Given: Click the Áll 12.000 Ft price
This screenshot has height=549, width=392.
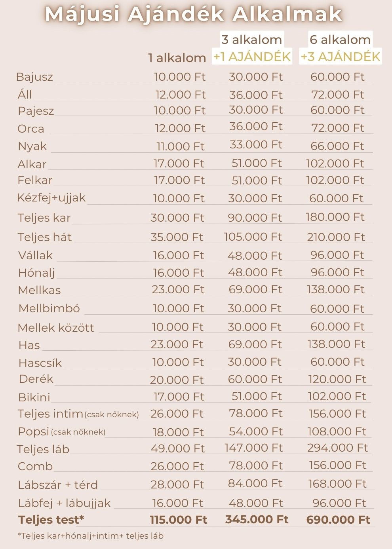Looking at the screenshot, I should tap(181, 95).
